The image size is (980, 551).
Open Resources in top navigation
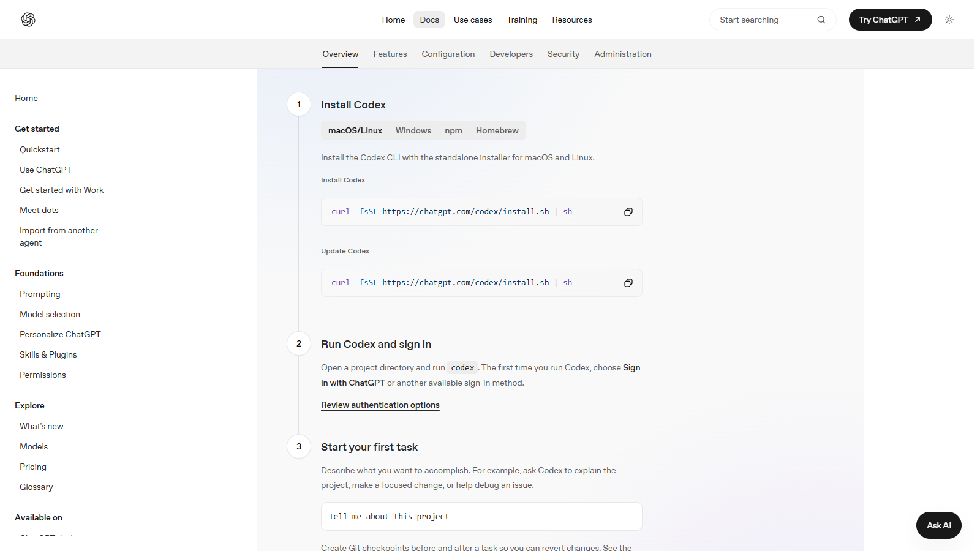[572, 20]
